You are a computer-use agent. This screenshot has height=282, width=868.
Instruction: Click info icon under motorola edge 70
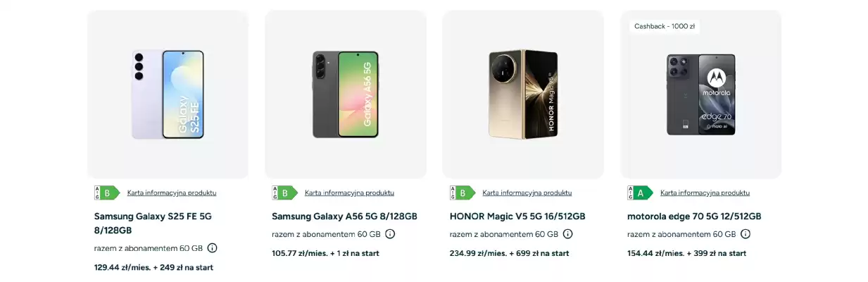(x=745, y=234)
